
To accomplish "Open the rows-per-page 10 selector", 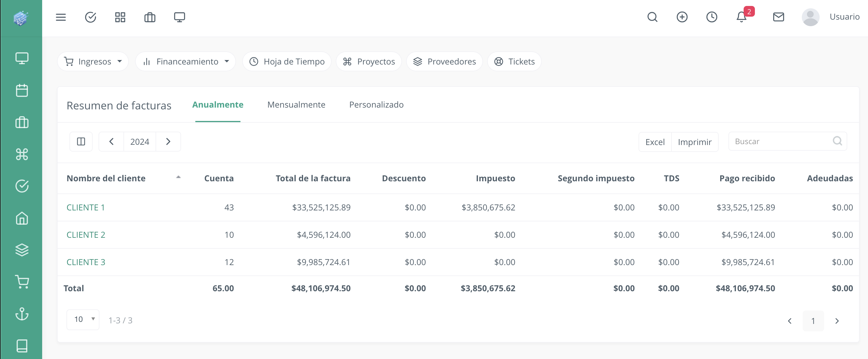I will pos(83,319).
